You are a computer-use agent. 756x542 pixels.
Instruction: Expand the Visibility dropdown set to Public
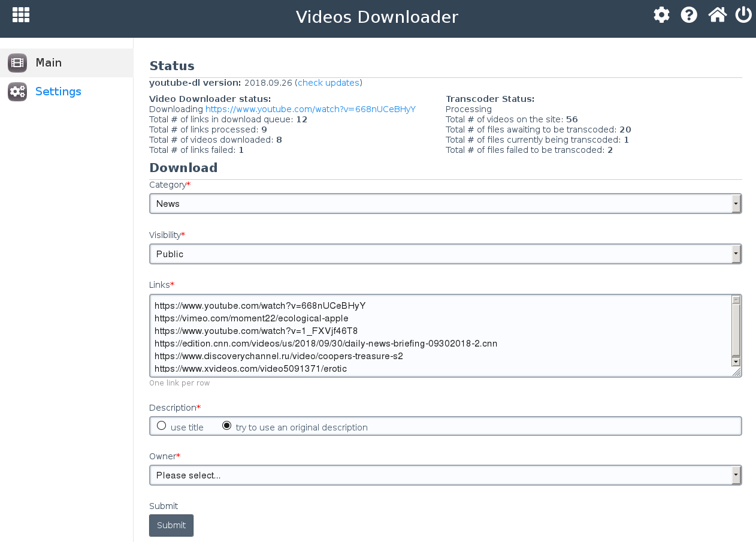pyautogui.click(x=445, y=254)
